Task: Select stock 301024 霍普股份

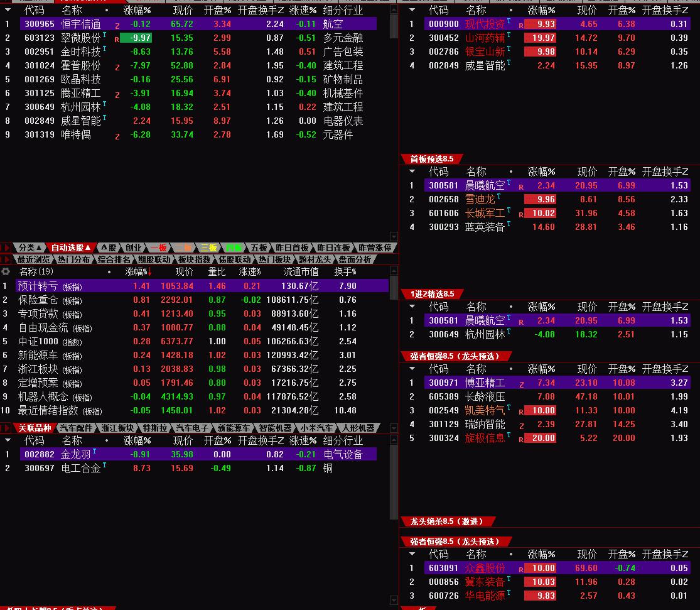Action: 198,65
